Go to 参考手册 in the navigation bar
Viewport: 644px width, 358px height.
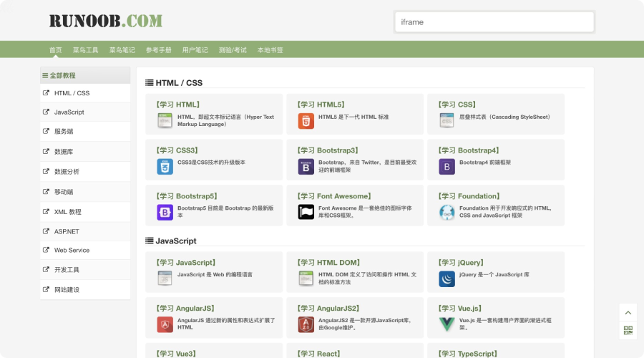[159, 50]
